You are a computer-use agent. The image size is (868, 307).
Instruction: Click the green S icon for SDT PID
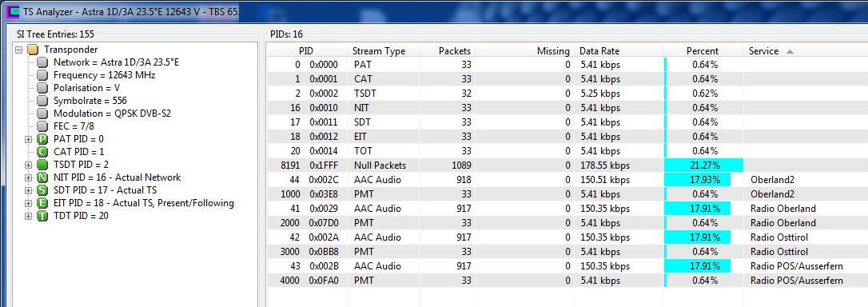42,190
